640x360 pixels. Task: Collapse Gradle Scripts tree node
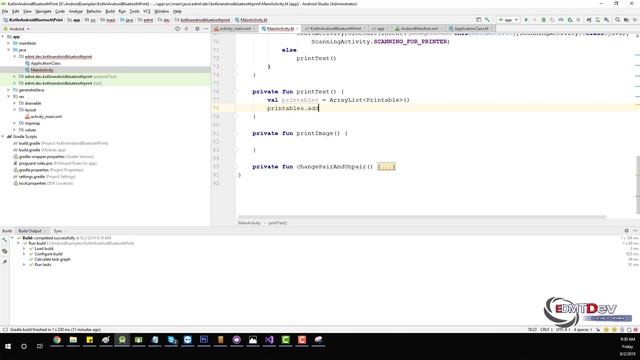3,137
